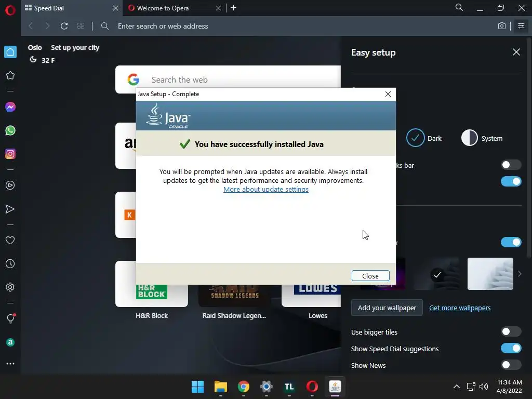Open Chrome from the taskbar

coord(243,387)
